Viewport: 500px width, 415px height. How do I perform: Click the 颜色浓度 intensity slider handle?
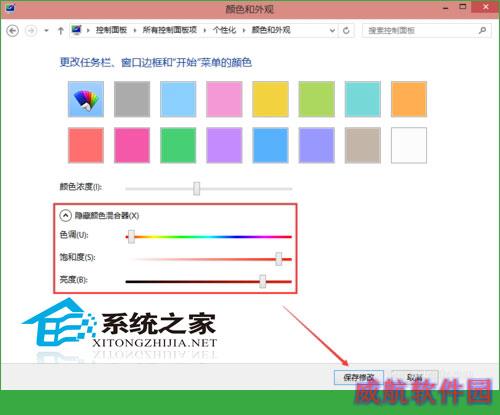197,189
